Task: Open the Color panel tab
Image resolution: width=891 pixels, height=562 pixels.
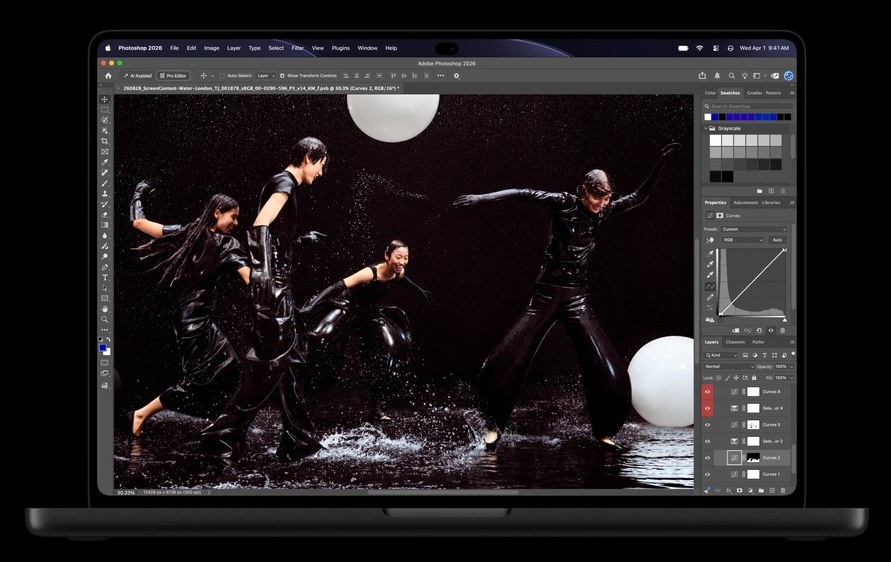Action: coord(710,93)
